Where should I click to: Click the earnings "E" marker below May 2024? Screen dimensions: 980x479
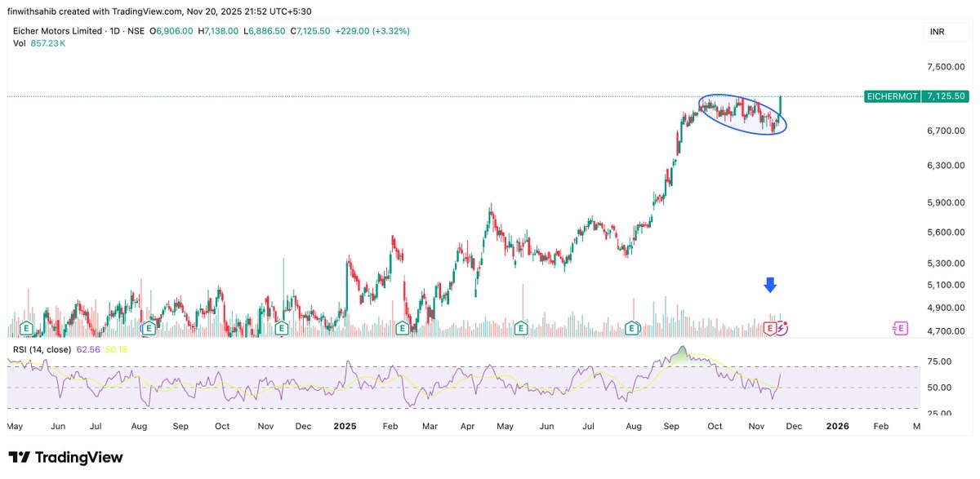pyautogui.click(x=25, y=328)
